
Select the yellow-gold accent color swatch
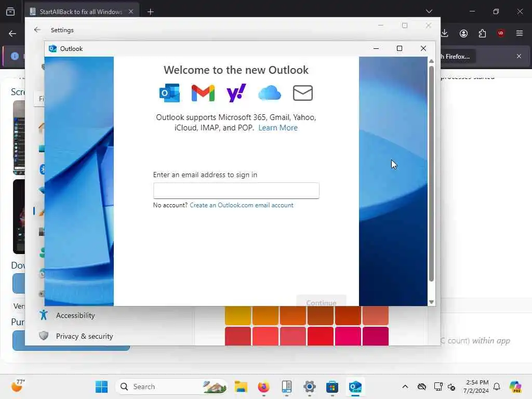pyautogui.click(x=238, y=315)
